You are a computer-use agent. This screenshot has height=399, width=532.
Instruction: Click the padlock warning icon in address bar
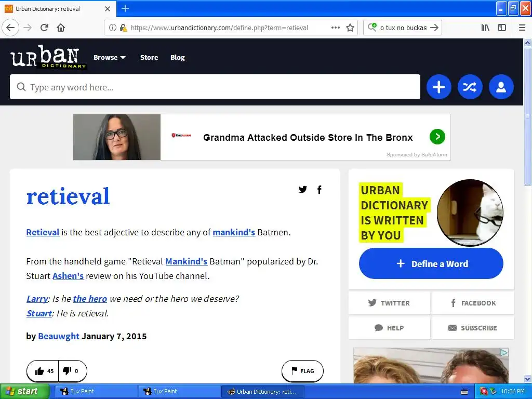click(123, 28)
